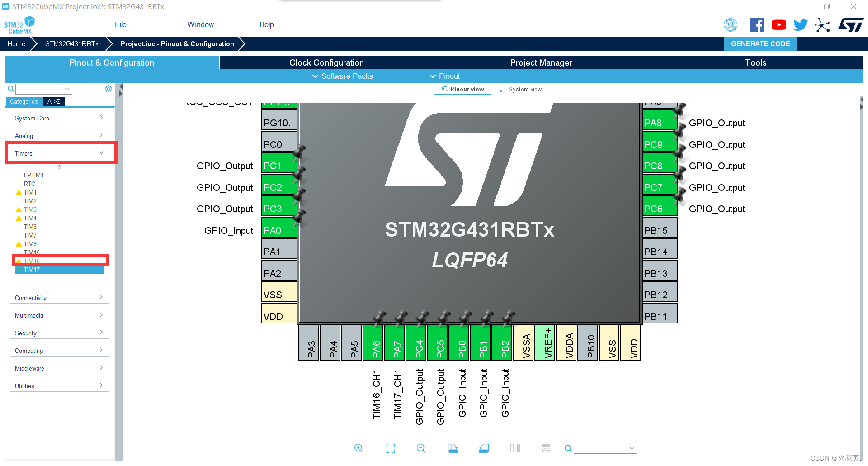Rotate the chip view clockwise
The height and width of the screenshot is (466, 868).
tap(453, 448)
